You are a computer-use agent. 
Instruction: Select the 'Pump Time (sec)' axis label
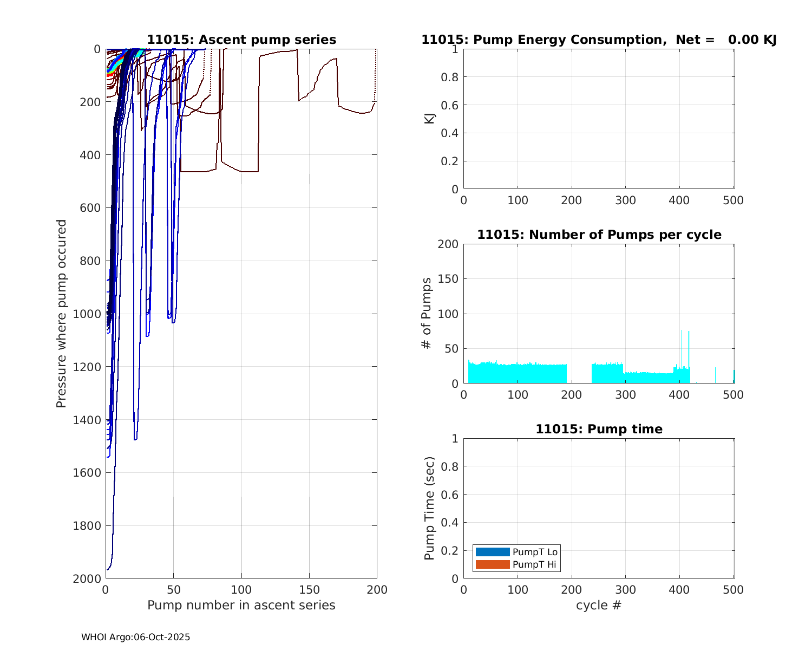tap(429, 508)
